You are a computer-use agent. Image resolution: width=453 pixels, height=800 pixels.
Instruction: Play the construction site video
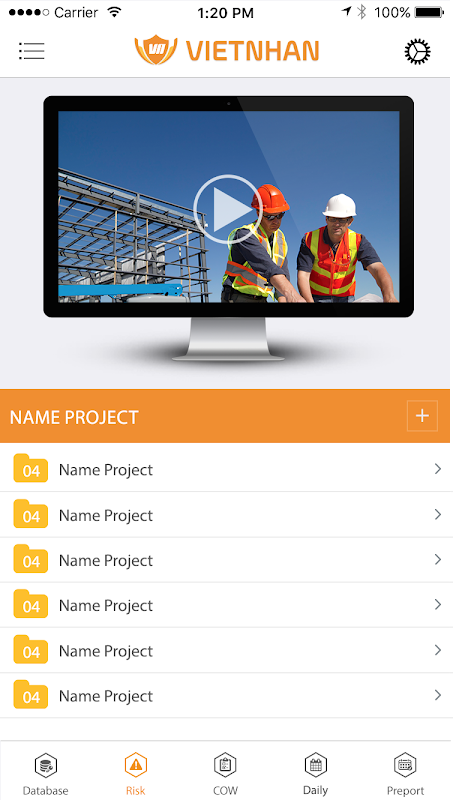[x=228, y=209]
